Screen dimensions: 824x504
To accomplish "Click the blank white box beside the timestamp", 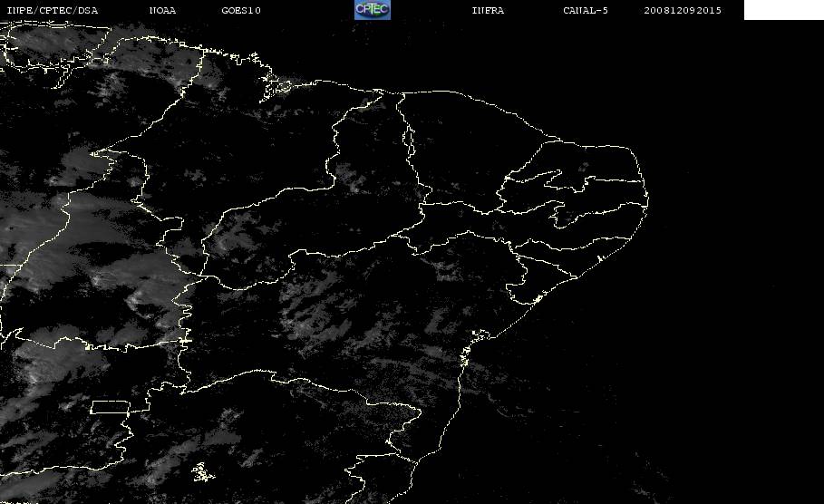I will (x=783, y=9).
